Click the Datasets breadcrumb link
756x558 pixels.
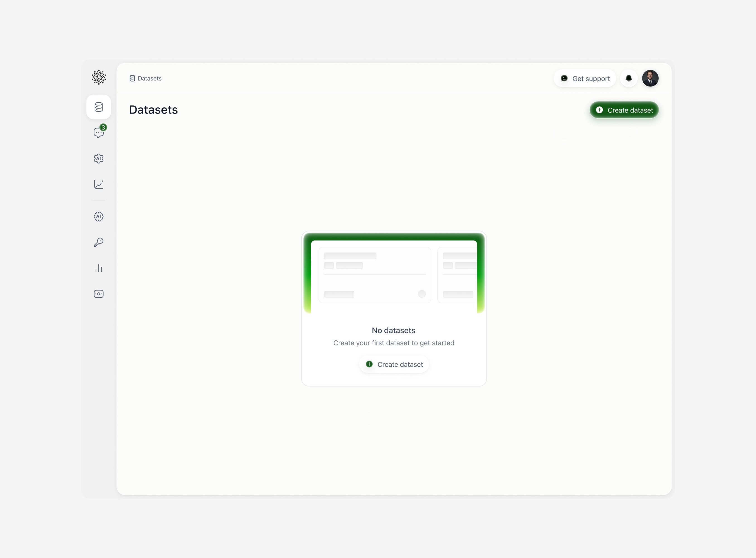click(149, 78)
